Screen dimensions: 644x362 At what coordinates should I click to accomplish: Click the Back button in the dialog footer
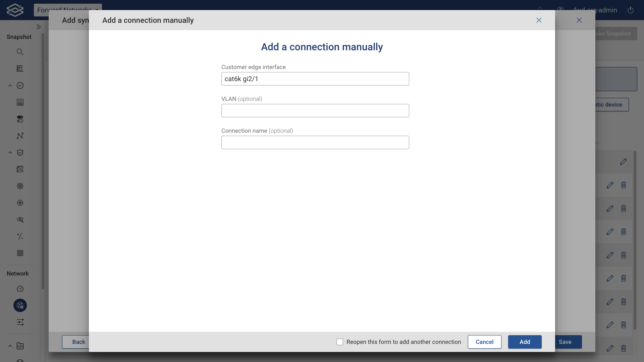(78, 342)
